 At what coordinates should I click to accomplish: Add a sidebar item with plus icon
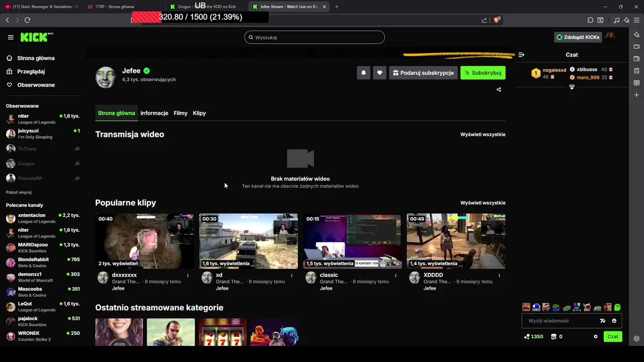point(636,95)
